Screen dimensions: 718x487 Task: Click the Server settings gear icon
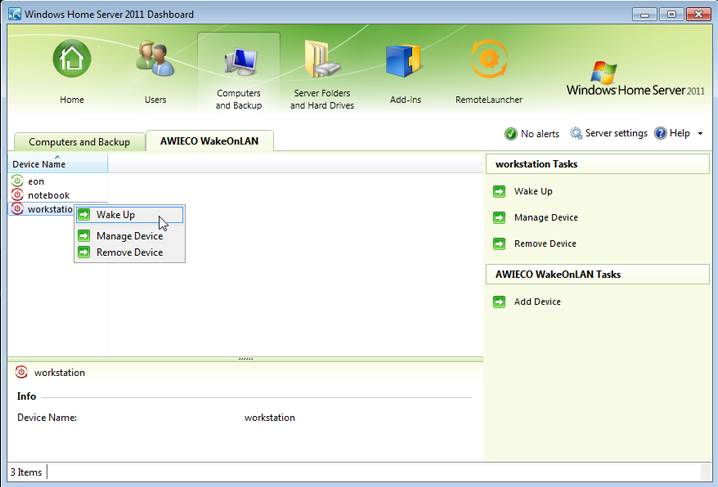[576, 133]
